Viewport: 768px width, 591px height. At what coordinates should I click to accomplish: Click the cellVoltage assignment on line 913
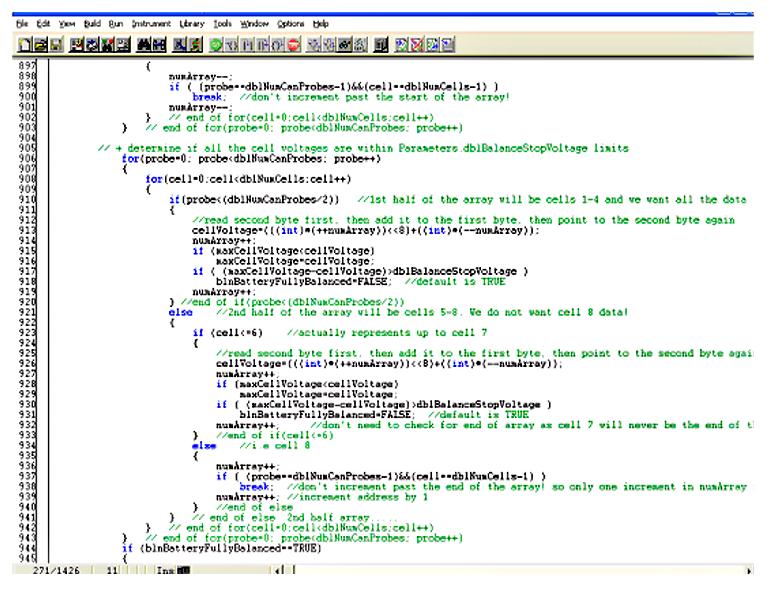point(366,230)
